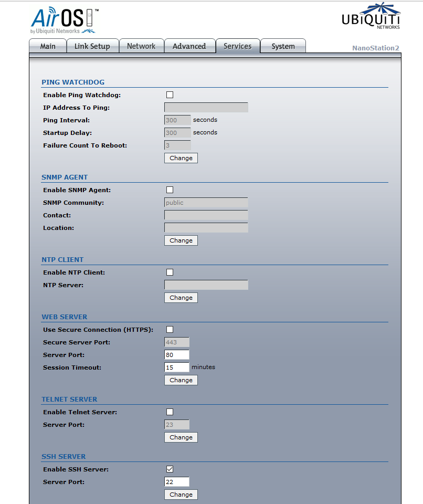Viewport: 423px width, 504px height.
Task: Click the 'minutes' unit text
Action: 204,367
